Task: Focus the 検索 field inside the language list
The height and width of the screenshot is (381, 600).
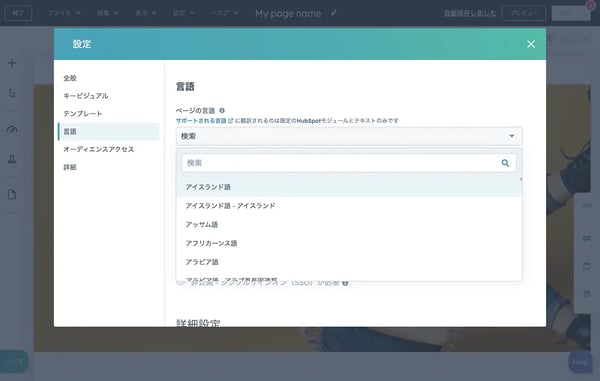Action: tap(349, 163)
